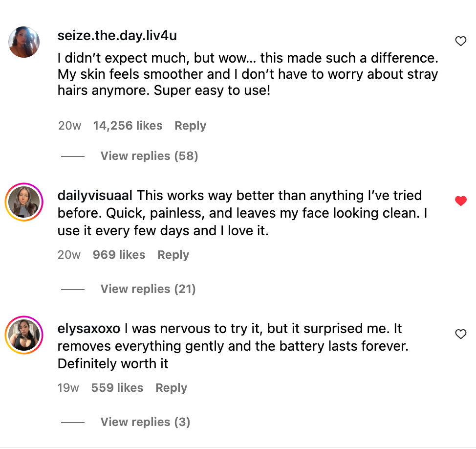Open the dailyvisuaal username link
The height and width of the screenshot is (449, 476).
pos(95,196)
